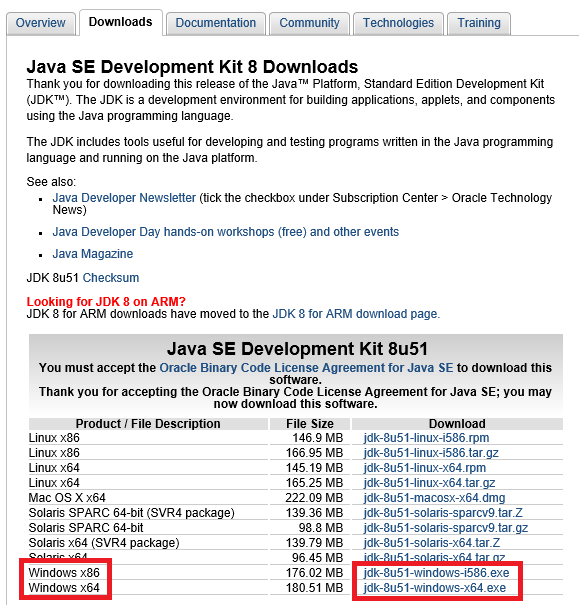The image size is (579, 605).
Task: Download jdk-8u51-solaris-x64.tar.Z
Action: tap(432, 542)
